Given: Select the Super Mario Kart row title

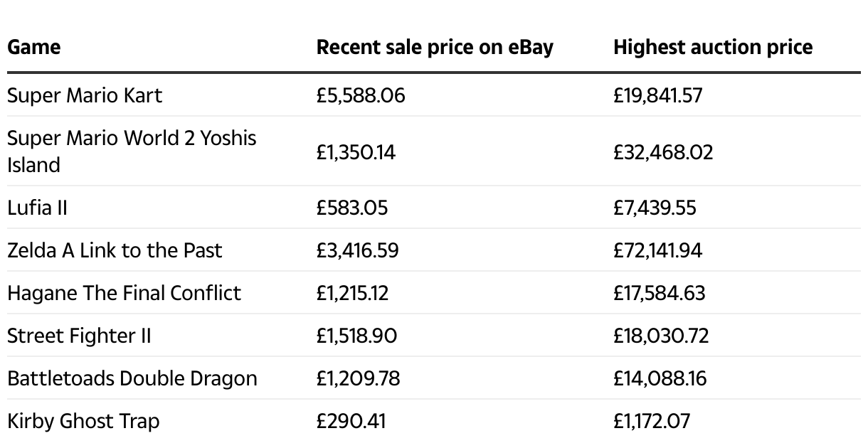Looking at the screenshot, I should [85, 95].
